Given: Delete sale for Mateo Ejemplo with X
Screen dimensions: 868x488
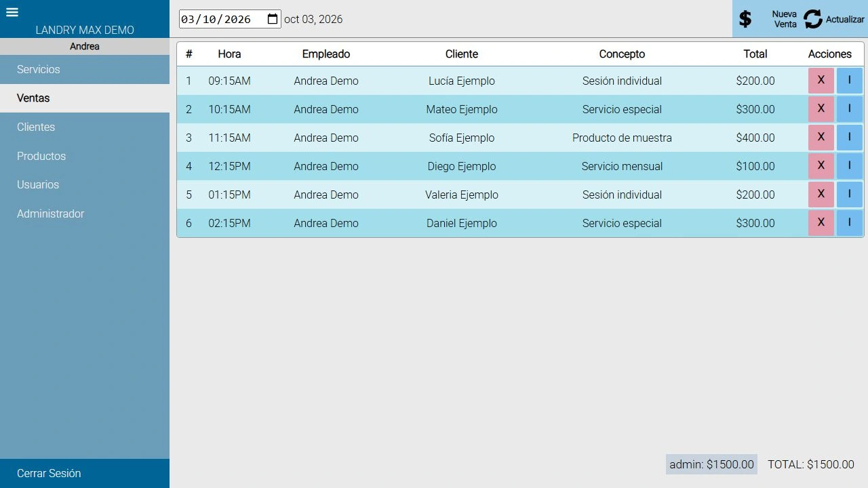Looking at the screenshot, I should 821,109.
